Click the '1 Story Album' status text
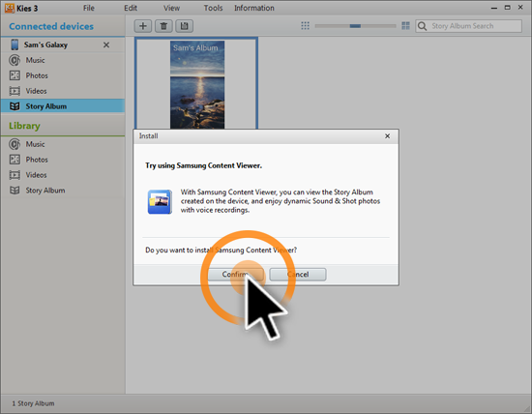Screen dimensions: 532x414 [33, 403]
